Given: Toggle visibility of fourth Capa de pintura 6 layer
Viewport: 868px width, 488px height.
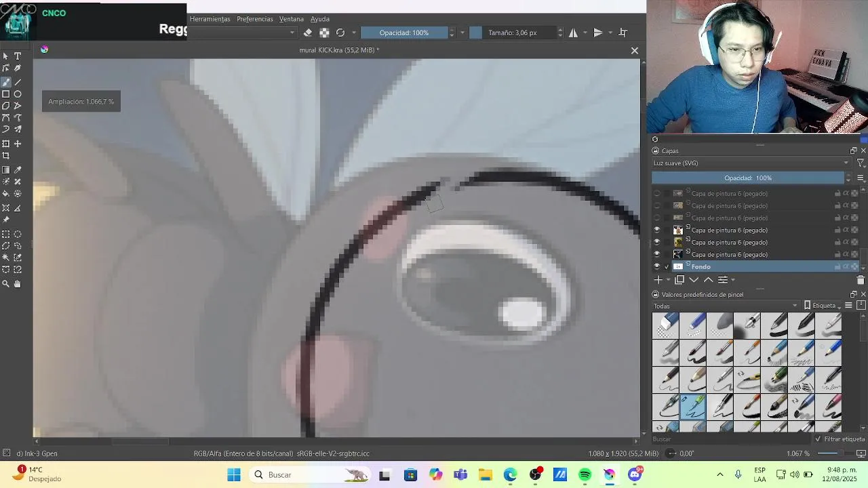Looking at the screenshot, I should tap(656, 230).
